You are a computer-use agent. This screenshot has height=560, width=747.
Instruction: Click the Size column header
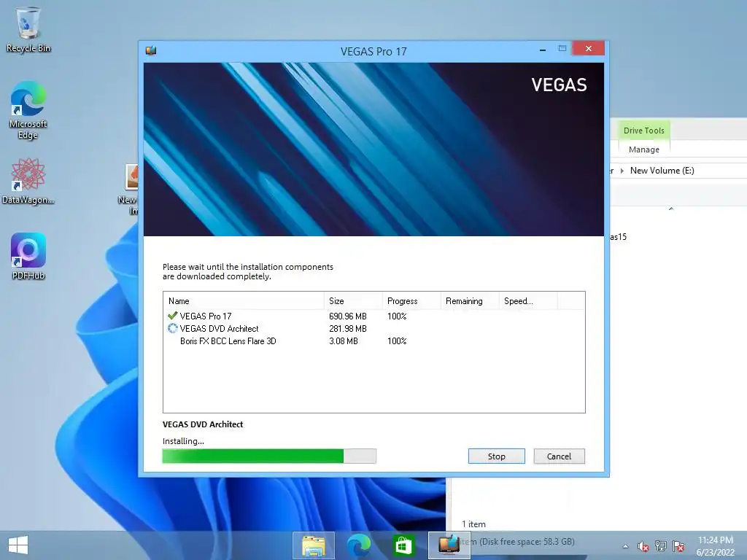tap(353, 301)
